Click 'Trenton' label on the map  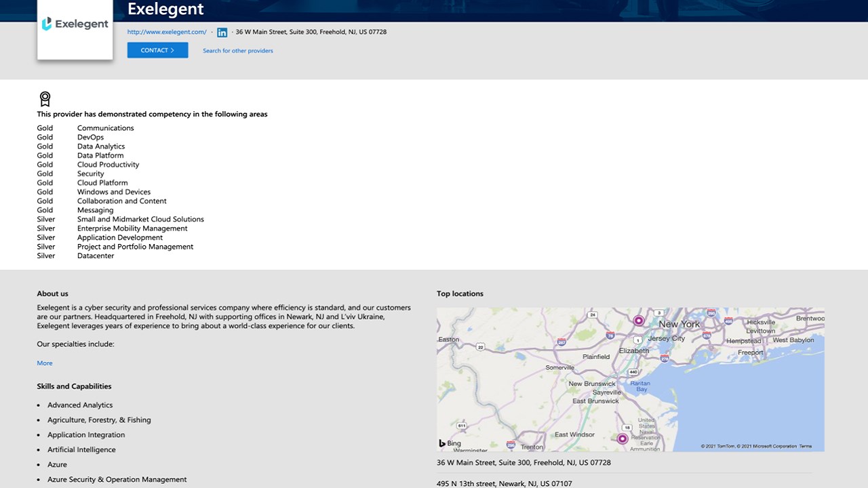[x=532, y=447]
